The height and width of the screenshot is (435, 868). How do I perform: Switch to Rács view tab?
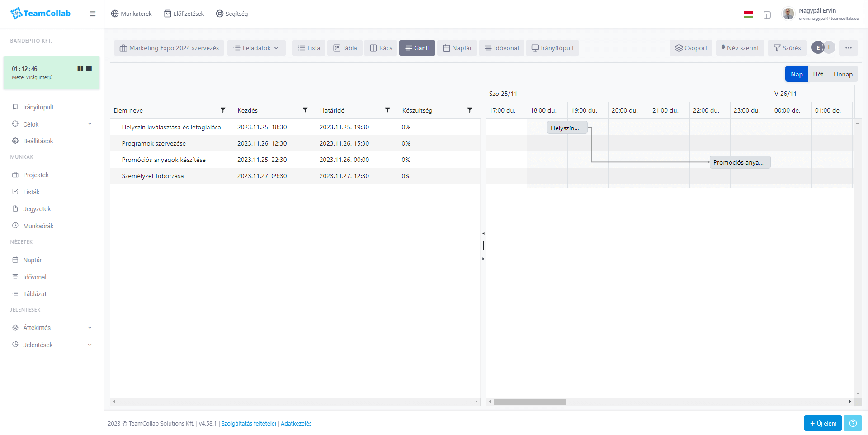(x=381, y=48)
